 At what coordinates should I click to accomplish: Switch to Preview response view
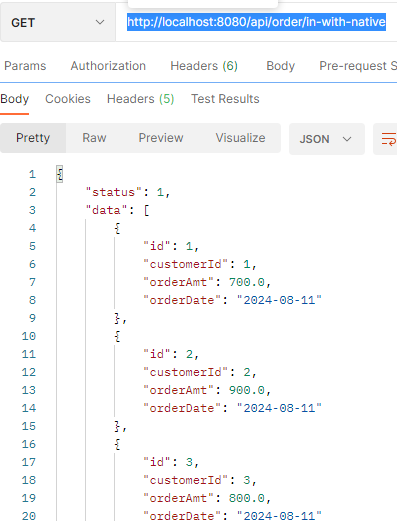[x=161, y=138]
